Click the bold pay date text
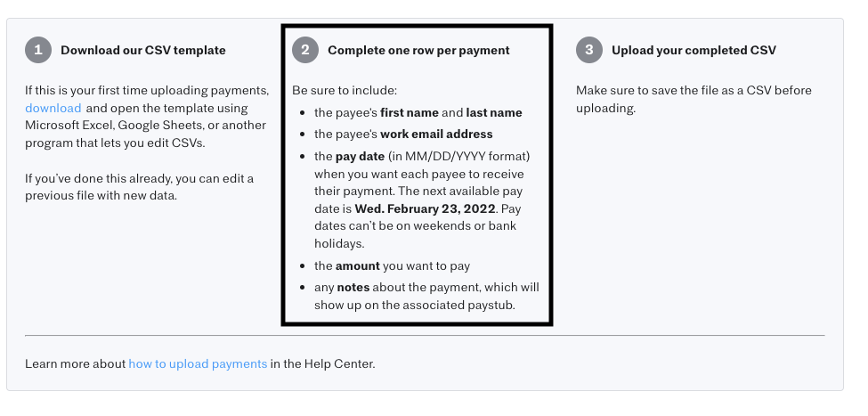 (360, 156)
